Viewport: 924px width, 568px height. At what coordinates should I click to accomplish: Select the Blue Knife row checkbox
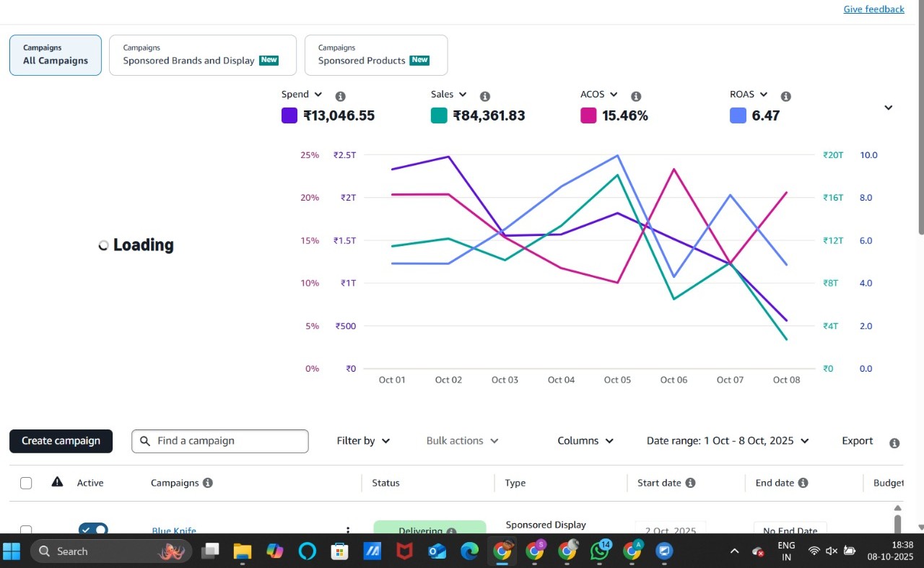(26, 530)
